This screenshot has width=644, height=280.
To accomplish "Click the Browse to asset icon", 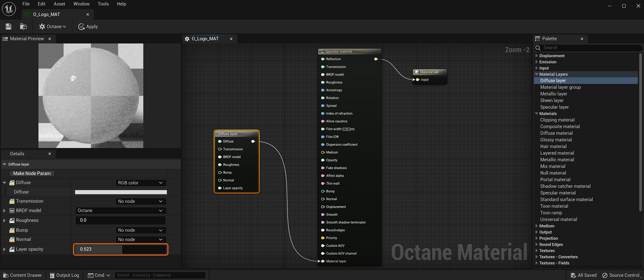I will (x=24, y=27).
